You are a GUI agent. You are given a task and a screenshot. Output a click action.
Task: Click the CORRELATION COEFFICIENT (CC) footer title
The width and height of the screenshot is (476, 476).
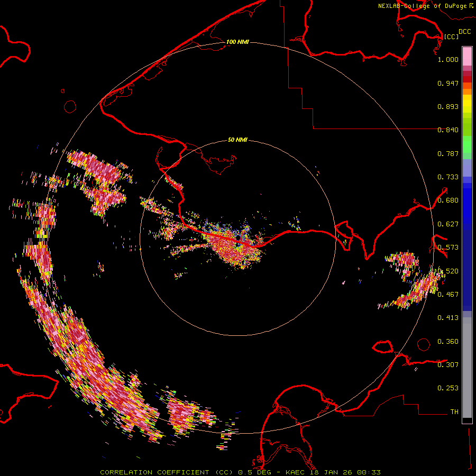167,472
